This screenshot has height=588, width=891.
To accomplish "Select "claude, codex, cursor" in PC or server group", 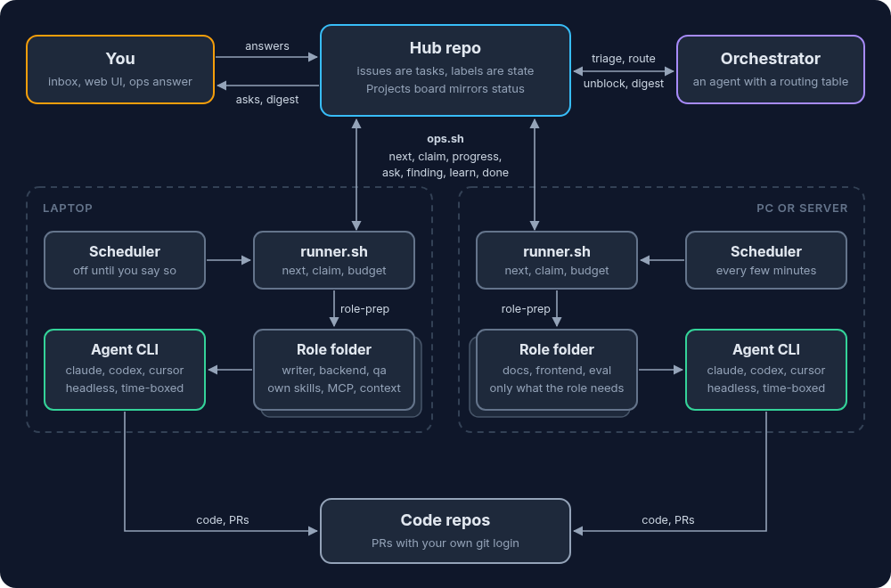I will pyautogui.click(x=766, y=371).
